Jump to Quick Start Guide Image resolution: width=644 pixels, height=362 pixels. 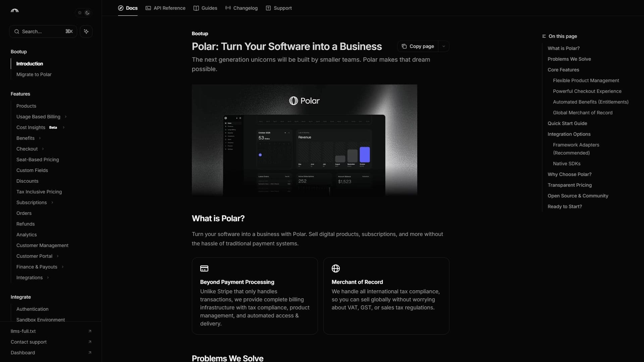tap(567, 123)
